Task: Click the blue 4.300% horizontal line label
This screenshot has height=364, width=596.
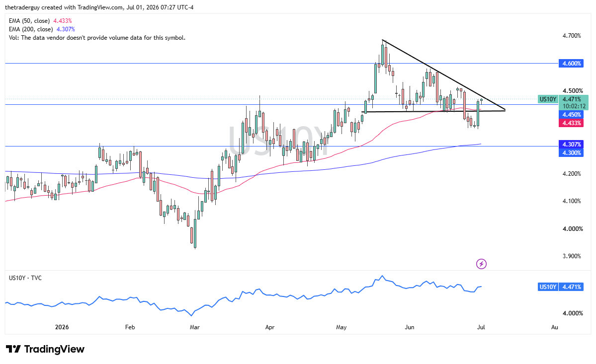Action: (x=571, y=152)
